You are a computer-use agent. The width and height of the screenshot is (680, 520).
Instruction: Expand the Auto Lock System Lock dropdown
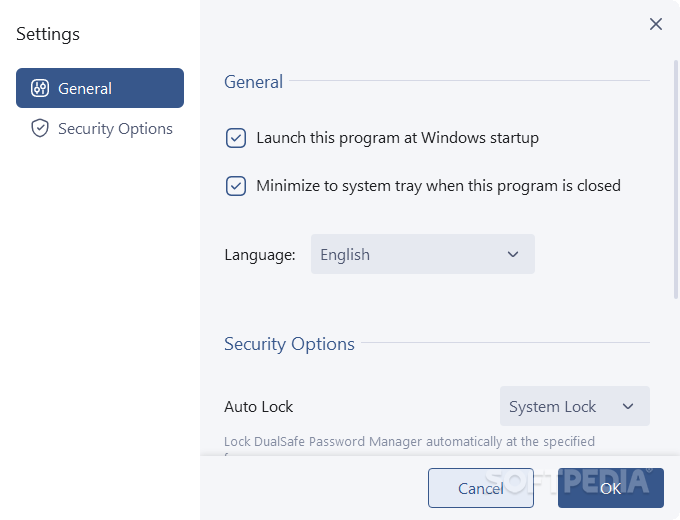click(575, 406)
